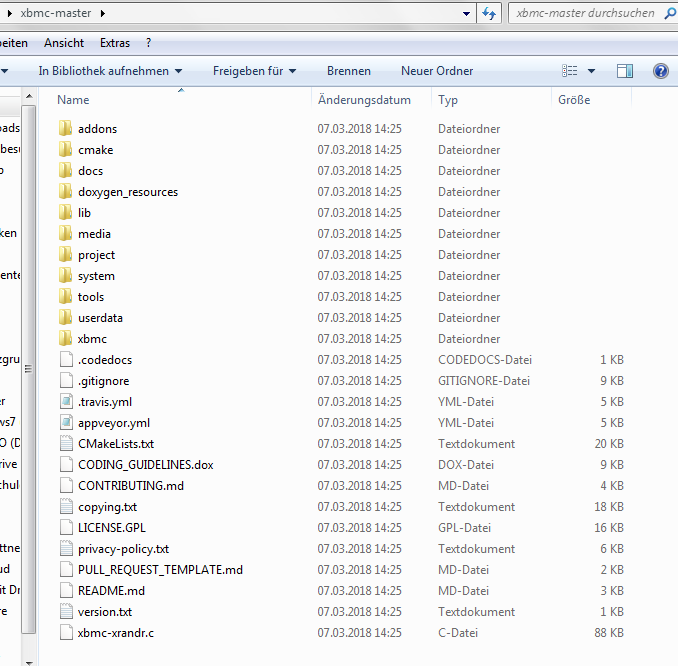
Task: Open the address bar history dropdown
Action: pyautogui.click(x=467, y=13)
